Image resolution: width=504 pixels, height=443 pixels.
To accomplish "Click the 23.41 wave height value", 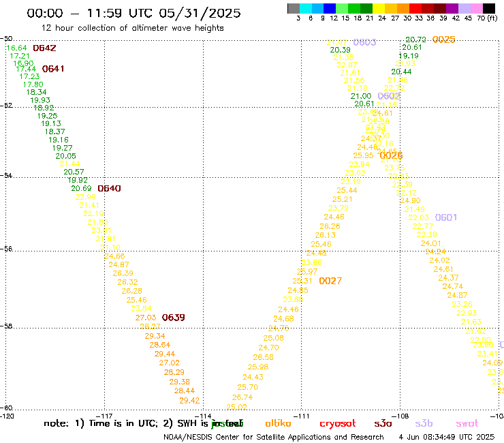I will pos(487,354).
